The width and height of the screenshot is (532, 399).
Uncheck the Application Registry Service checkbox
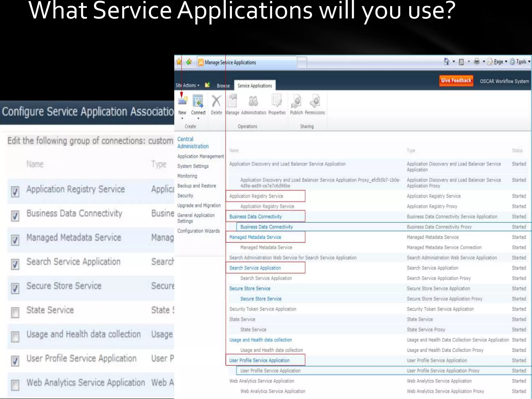[15, 192]
